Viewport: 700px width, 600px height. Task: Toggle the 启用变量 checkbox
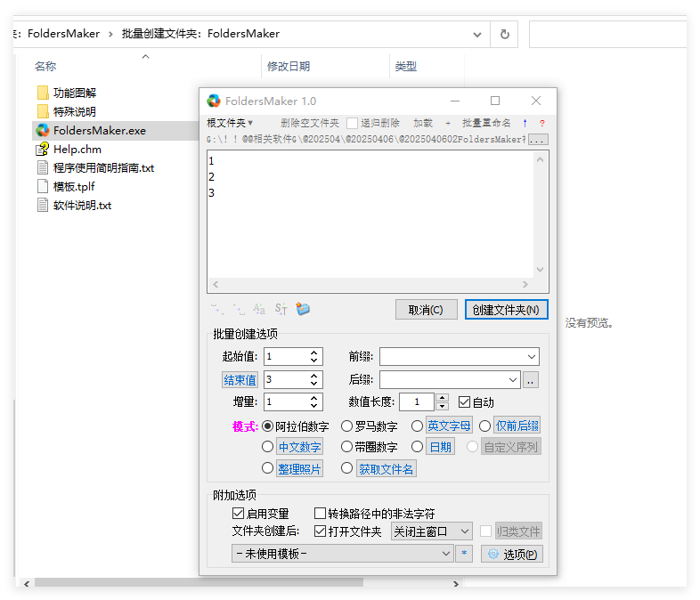[238, 514]
